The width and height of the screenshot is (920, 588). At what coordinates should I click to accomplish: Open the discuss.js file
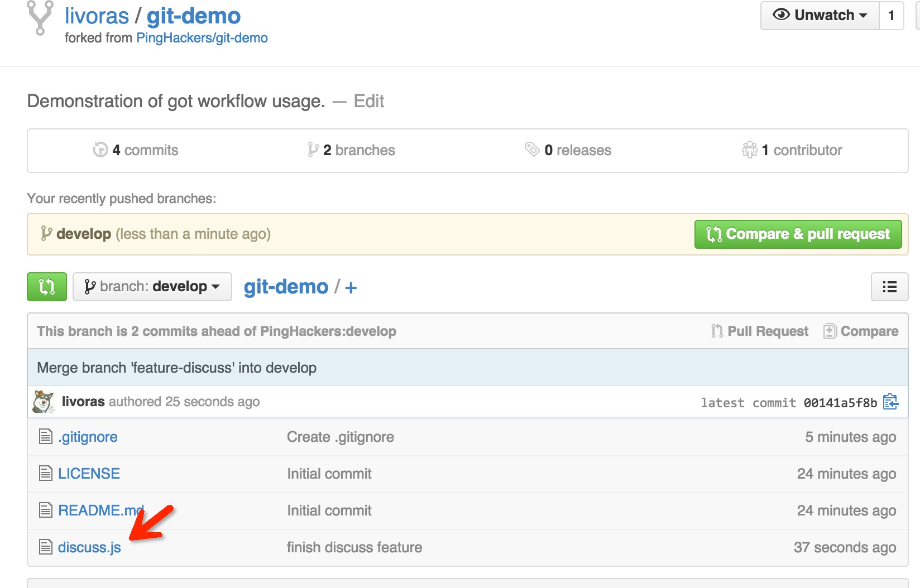coord(89,547)
